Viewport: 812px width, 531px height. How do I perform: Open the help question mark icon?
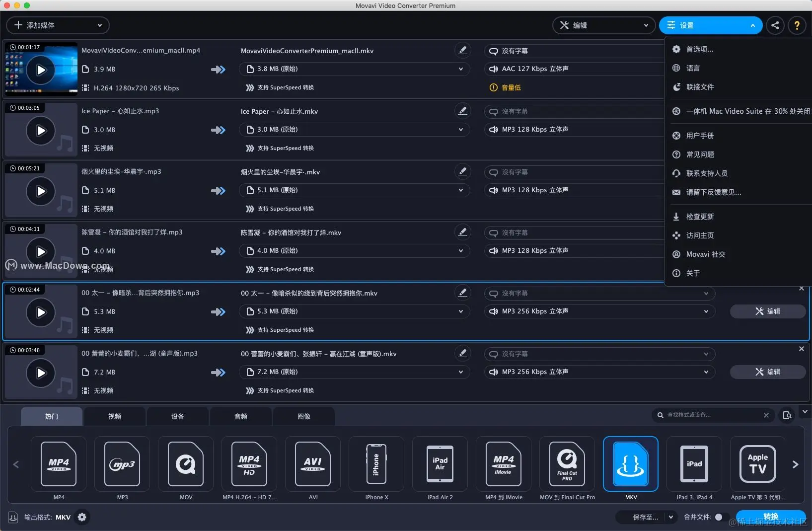click(797, 25)
